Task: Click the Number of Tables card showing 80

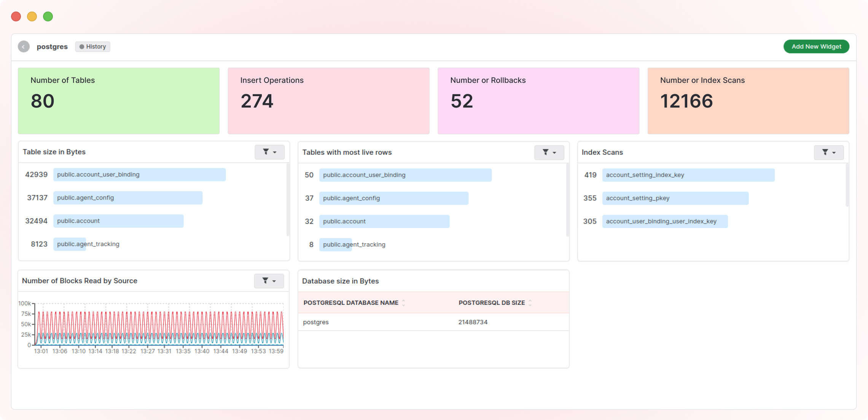Action: coord(118,101)
